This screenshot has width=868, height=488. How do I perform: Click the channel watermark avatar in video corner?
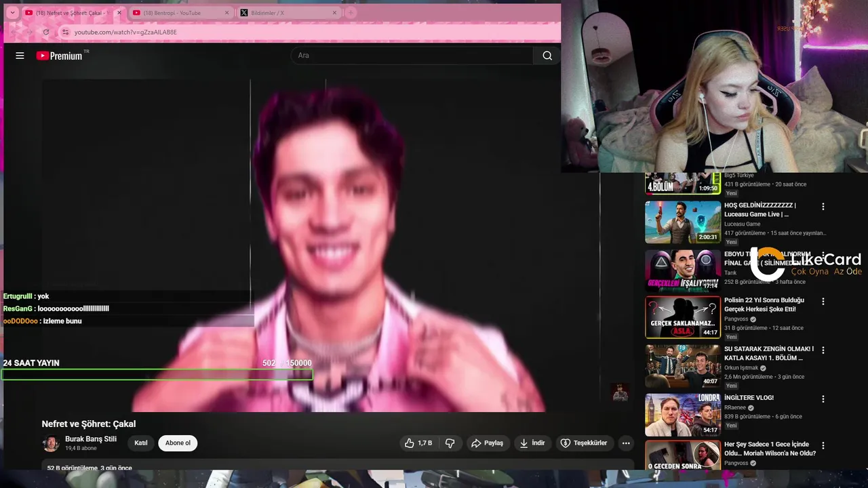coord(620,392)
